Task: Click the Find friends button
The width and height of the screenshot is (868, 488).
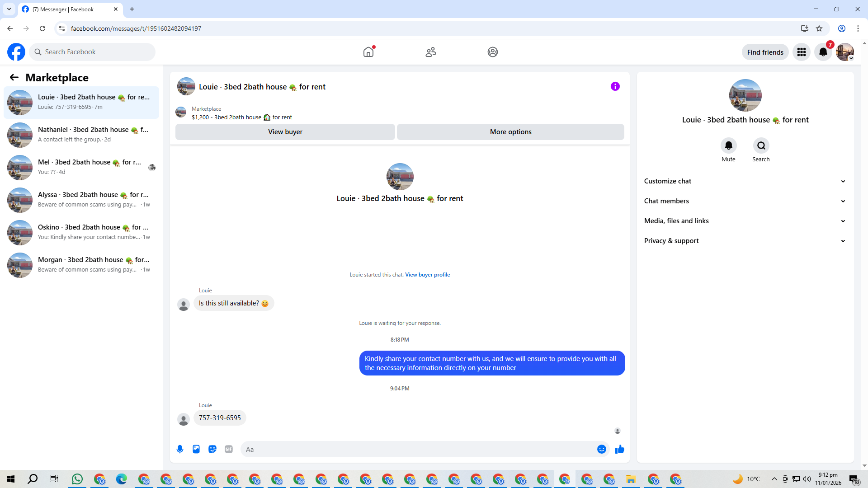Action: (765, 52)
